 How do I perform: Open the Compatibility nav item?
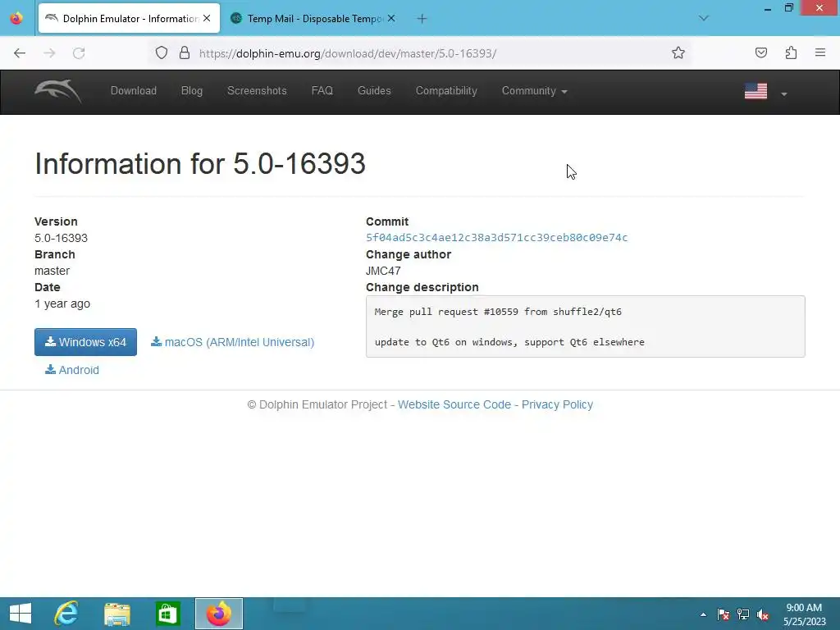[x=446, y=90]
